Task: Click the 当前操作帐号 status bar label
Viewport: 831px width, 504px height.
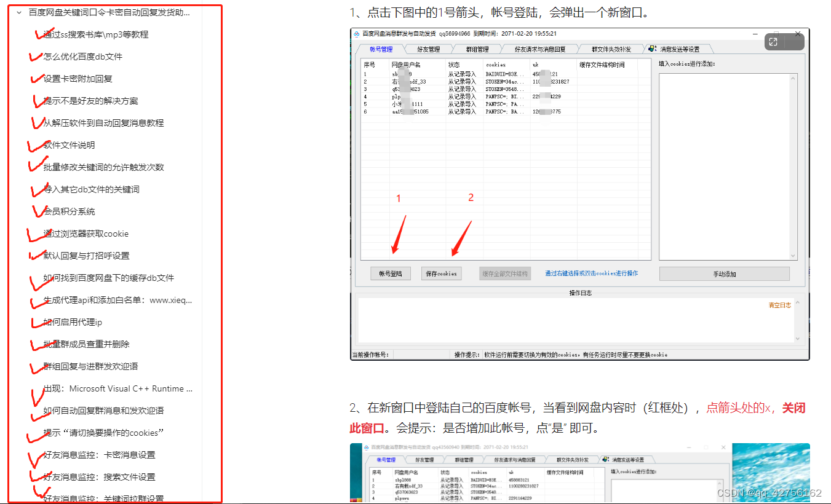Action: [370, 355]
